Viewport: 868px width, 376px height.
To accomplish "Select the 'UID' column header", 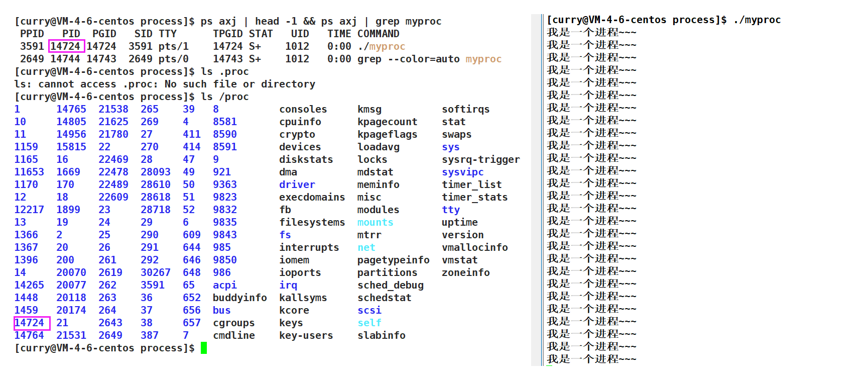I will tap(300, 34).
